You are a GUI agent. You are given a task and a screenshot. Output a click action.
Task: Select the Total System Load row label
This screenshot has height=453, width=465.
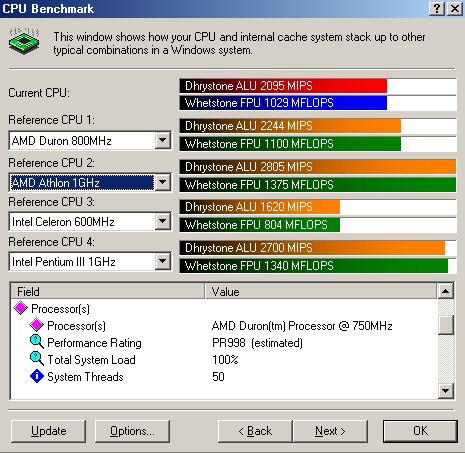coord(91,360)
